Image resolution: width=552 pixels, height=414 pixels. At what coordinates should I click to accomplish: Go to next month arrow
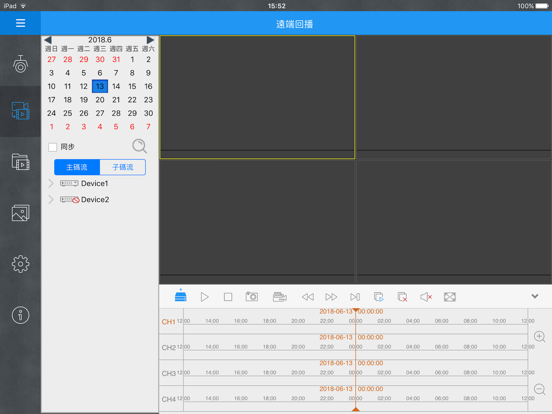coord(150,40)
